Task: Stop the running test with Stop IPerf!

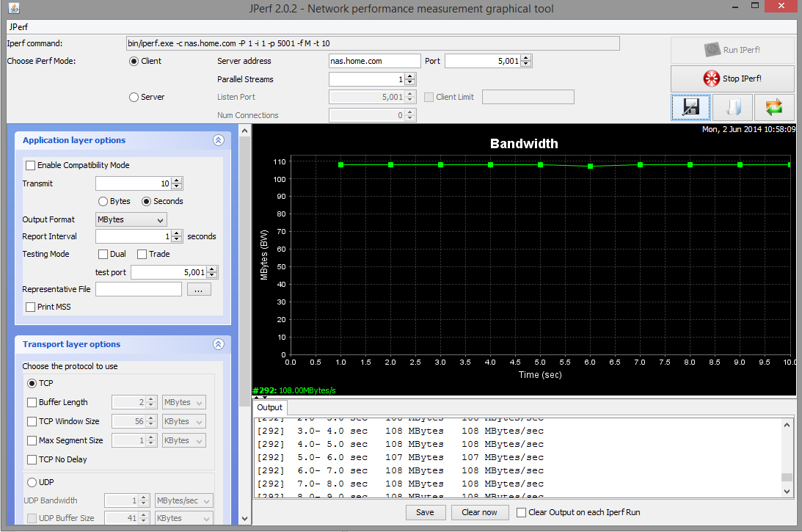Action: [x=732, y=79]
